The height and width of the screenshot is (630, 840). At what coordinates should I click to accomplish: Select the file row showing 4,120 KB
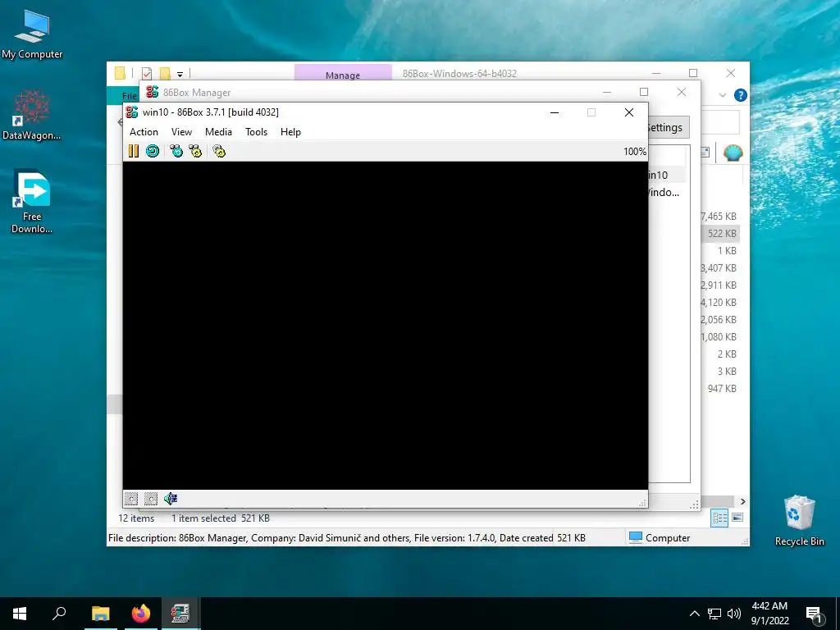tap(719, 302)
